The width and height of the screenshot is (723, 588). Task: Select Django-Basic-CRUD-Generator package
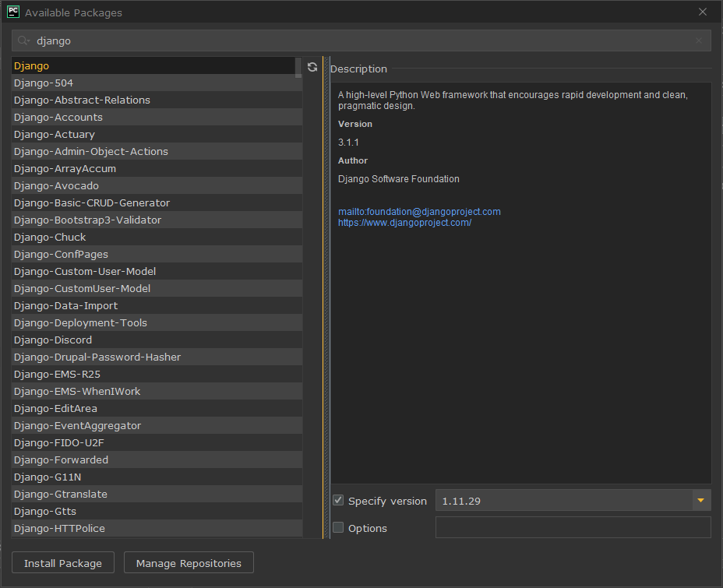157,202
